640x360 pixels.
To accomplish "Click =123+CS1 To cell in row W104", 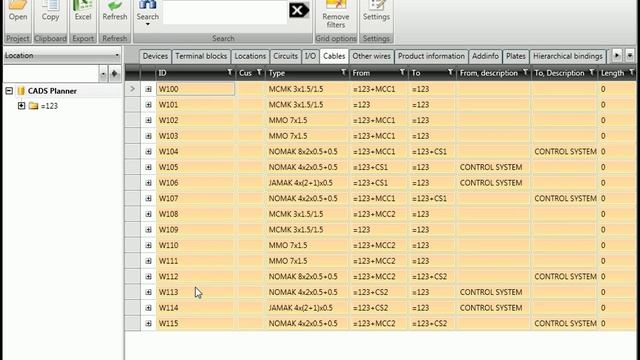I will click(429, 152).
